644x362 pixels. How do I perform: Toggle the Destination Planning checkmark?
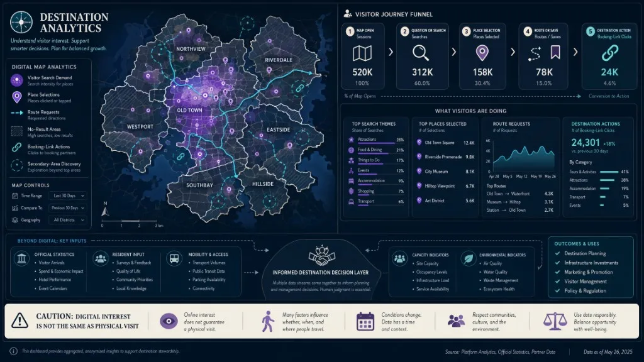[x=557, y=253]
